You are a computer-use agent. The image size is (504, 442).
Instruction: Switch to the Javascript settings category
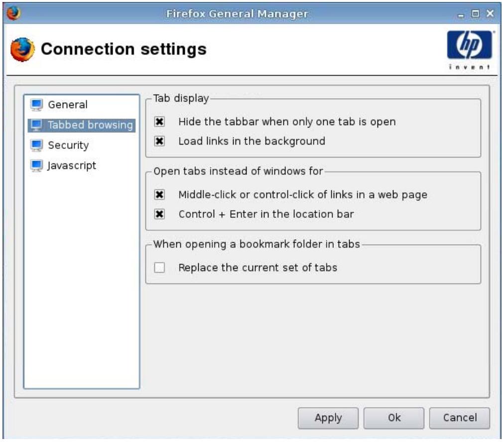72,165
